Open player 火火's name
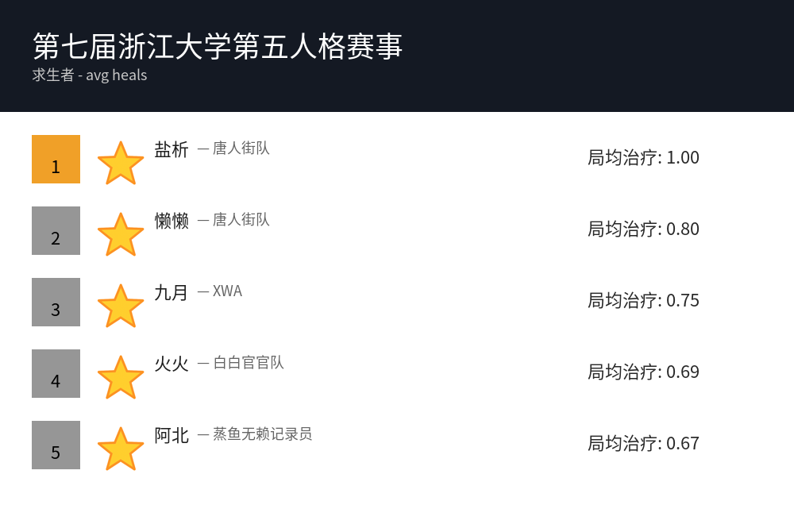Image resolution: width=794 pixels, height=532 pixels. pos(172,364)
